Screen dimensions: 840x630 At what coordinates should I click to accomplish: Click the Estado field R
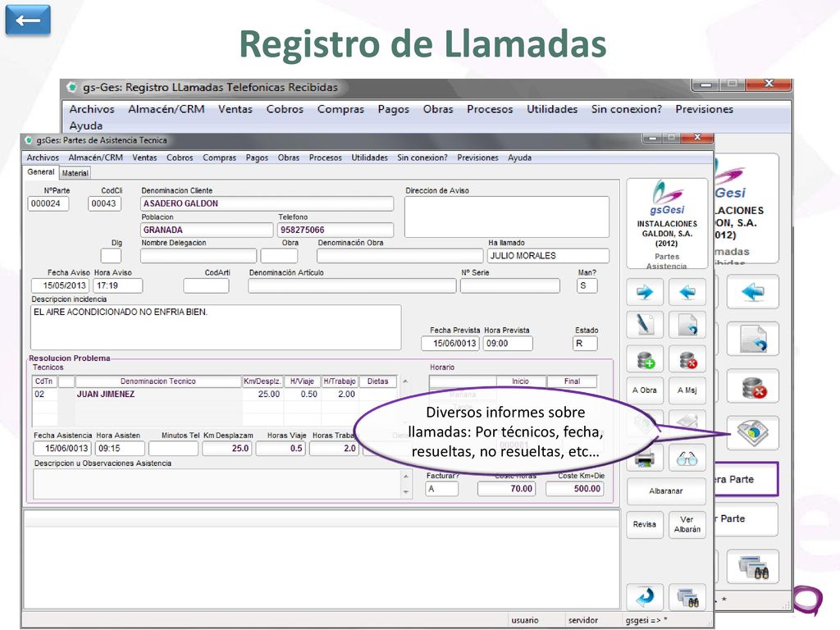pos(585,344)
